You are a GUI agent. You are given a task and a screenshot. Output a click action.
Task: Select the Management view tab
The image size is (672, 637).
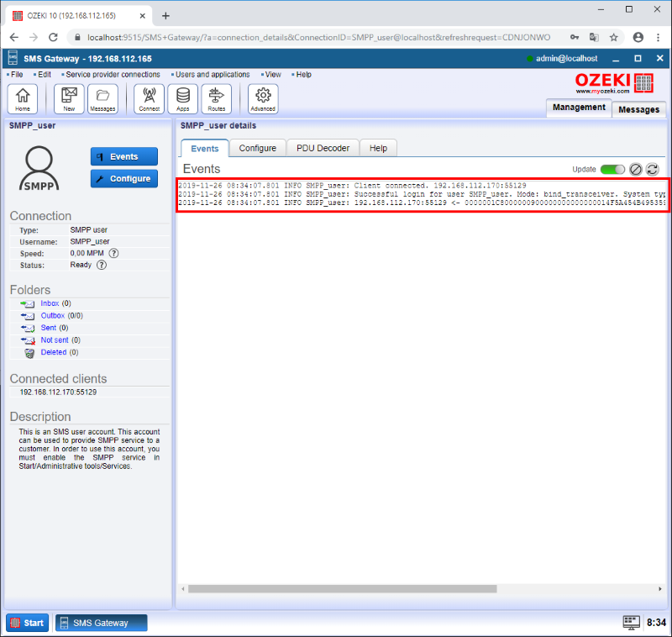tap(579, 108)
